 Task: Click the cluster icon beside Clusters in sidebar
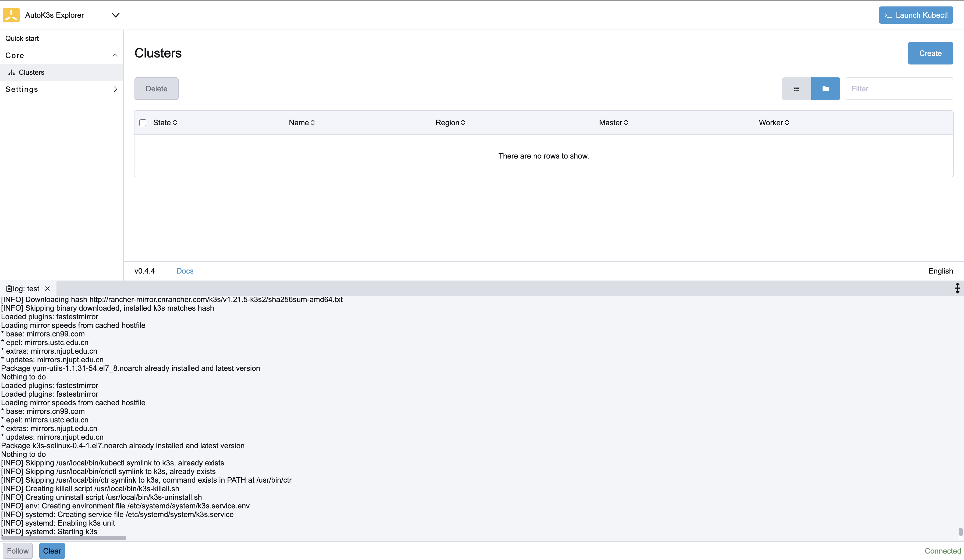[12, 72]
